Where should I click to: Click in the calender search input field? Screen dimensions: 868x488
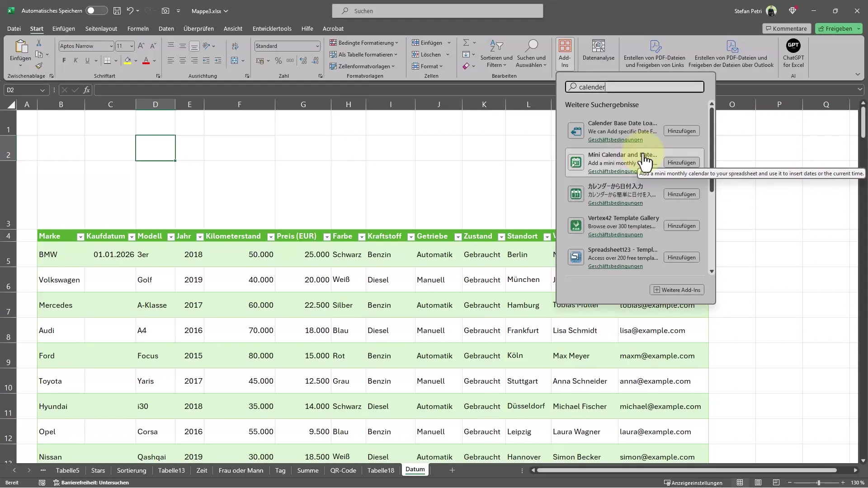(634, 86)
